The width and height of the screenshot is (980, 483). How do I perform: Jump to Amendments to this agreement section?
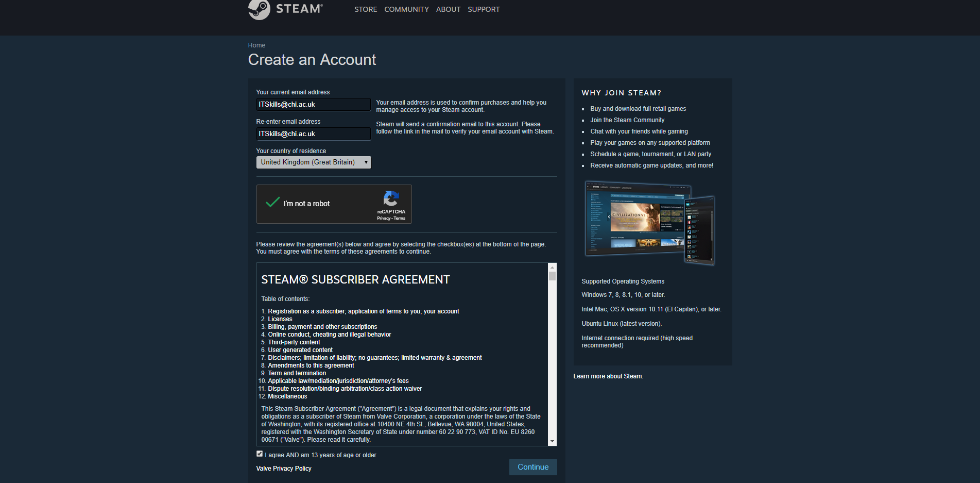click(x=311, y=365)
